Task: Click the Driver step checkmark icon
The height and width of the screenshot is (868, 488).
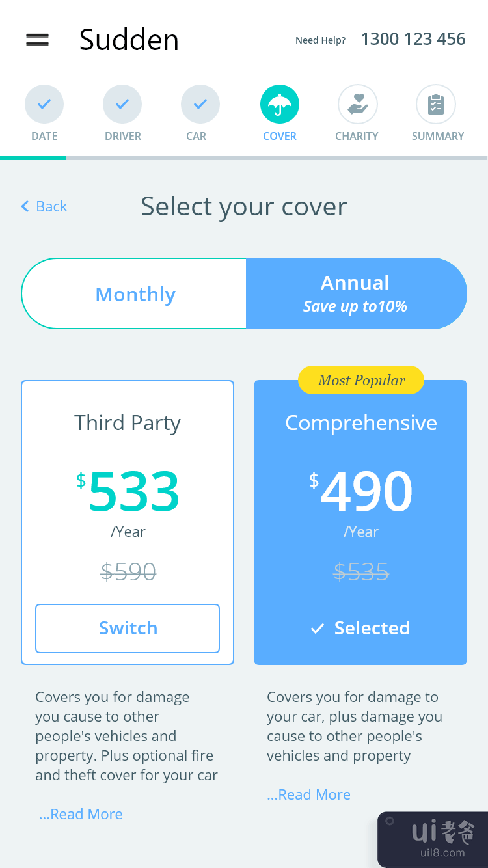Action: (x=122, y=104)
